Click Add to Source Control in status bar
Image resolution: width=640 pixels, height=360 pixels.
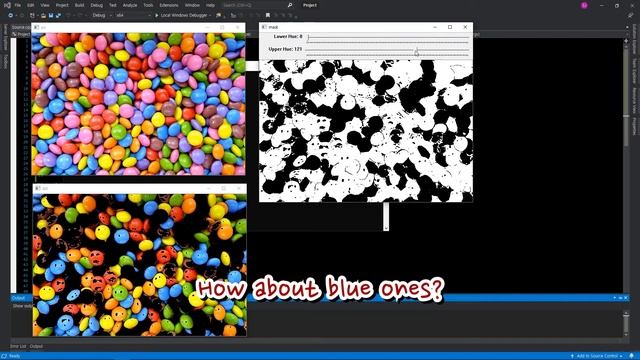click(x=596, y=356)
